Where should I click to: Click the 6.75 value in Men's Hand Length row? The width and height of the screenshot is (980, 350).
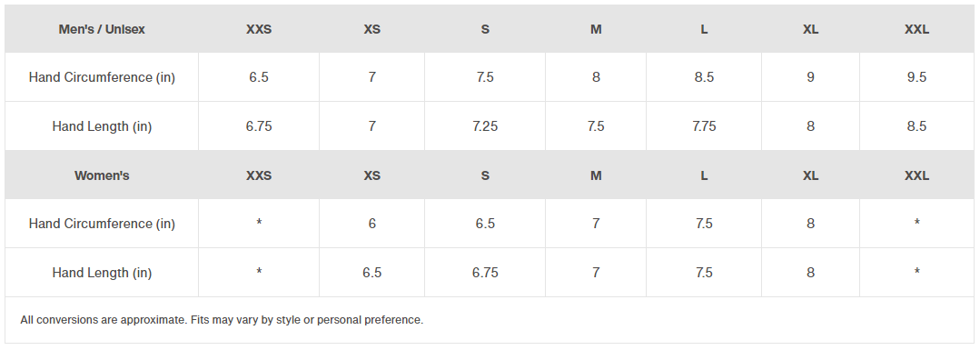coord(259,126)
